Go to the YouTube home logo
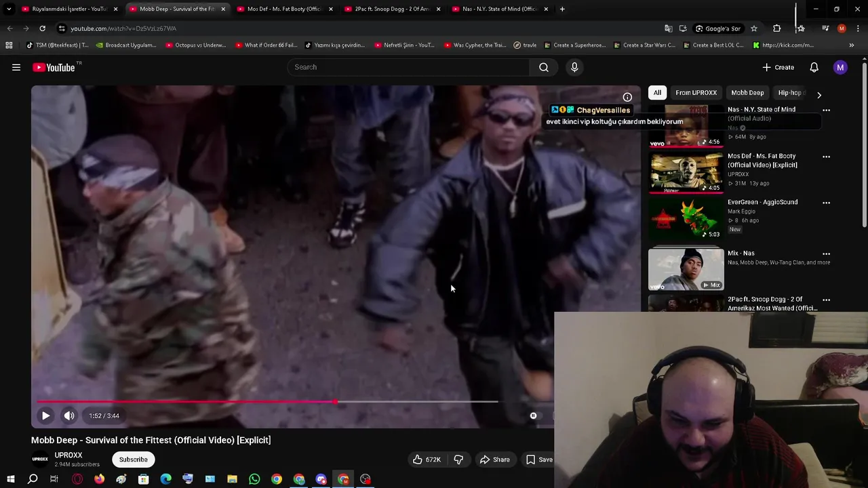Image resolution: width=868 pixels, height=488 pixels. tap(54, 67)
